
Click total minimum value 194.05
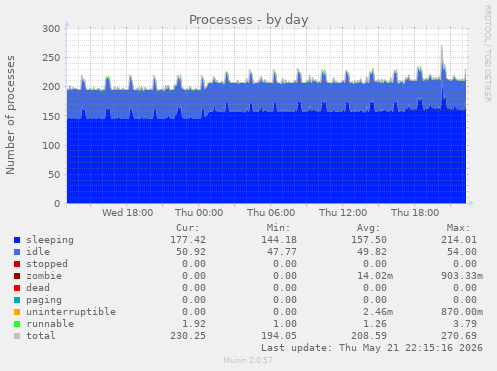click(x=279, y=336)
